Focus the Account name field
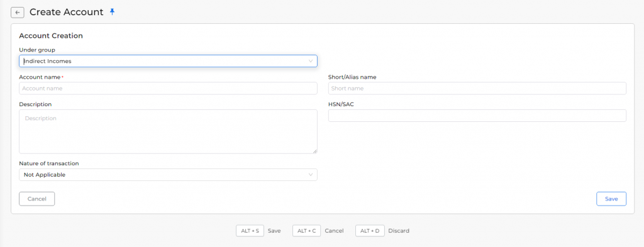 (168, 88)
